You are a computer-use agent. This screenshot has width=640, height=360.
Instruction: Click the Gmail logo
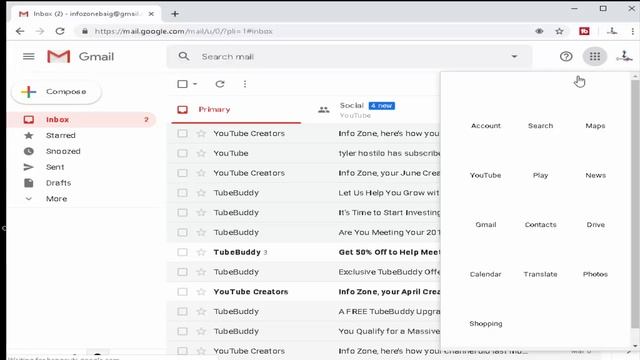(x=80, y=56)
